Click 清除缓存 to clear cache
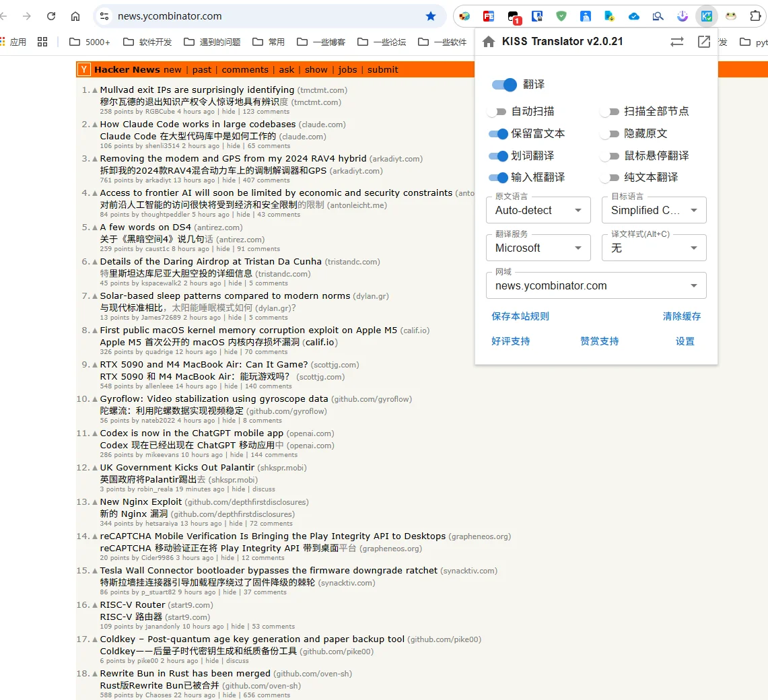768x700 pixels. (x=682, y=316)
